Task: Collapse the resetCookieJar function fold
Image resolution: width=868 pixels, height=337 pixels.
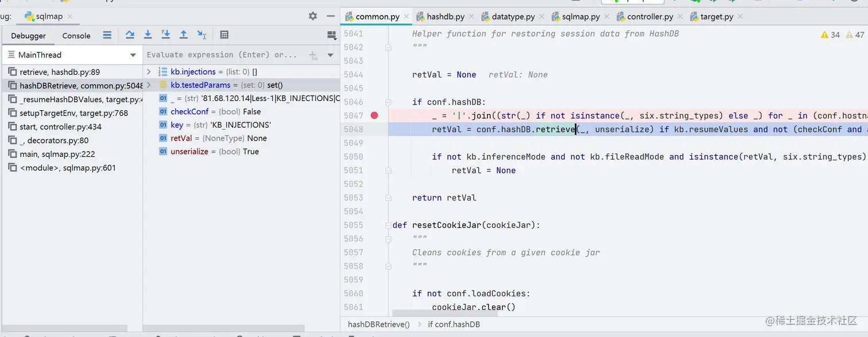Action: (x=389, y=225)
